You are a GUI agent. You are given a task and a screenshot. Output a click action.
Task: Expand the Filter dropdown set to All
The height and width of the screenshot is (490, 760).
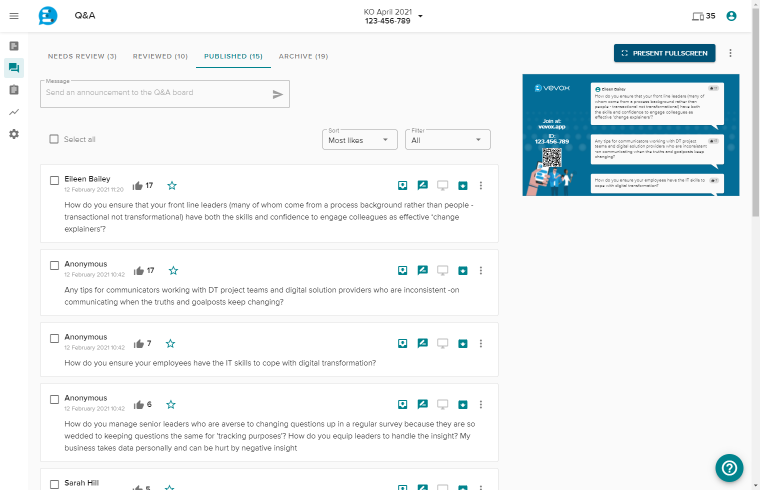(x=447, y=141)
